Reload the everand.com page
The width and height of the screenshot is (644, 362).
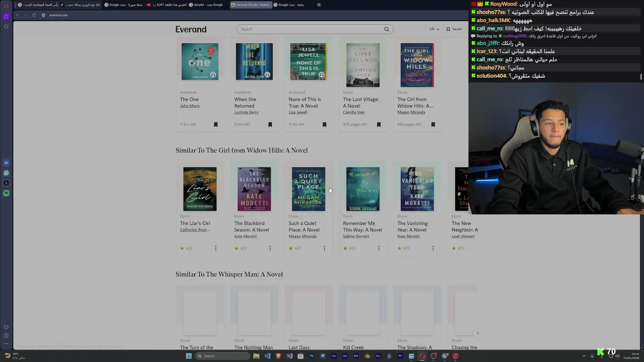tap(34, 15)
